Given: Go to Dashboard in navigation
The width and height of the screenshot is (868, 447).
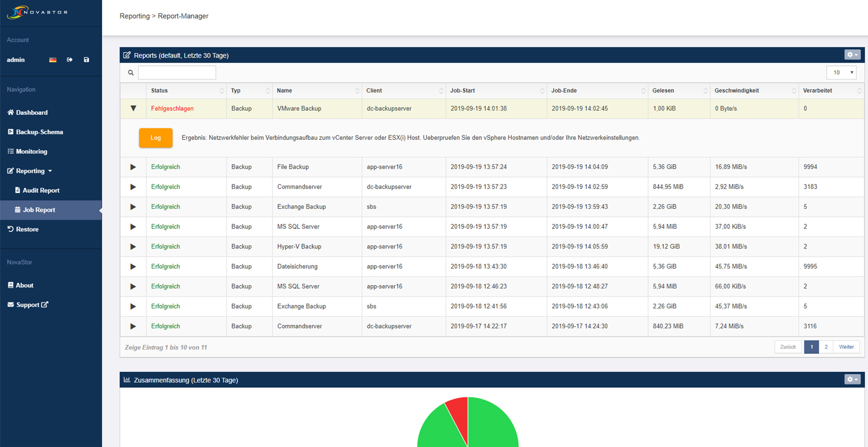Looking at the screenshot, I should [x=32, y=112].
